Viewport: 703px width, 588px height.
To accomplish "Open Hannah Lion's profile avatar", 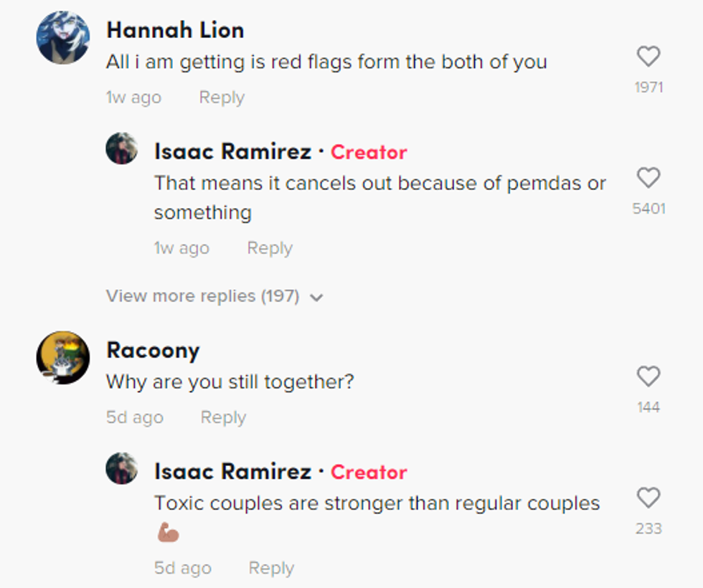I will point(63,38).
